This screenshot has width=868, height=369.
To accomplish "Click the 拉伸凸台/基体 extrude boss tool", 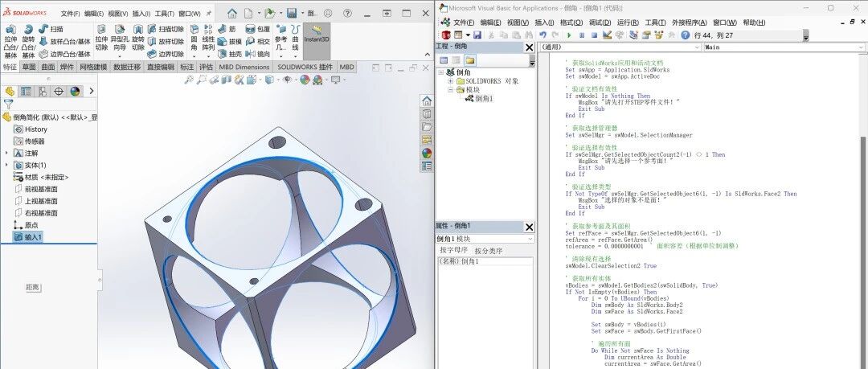I will click(10, 42).
